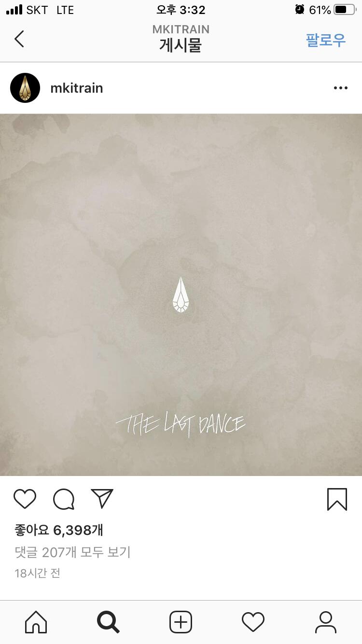Open the three-dot post options menu

(x=341, y=88)
